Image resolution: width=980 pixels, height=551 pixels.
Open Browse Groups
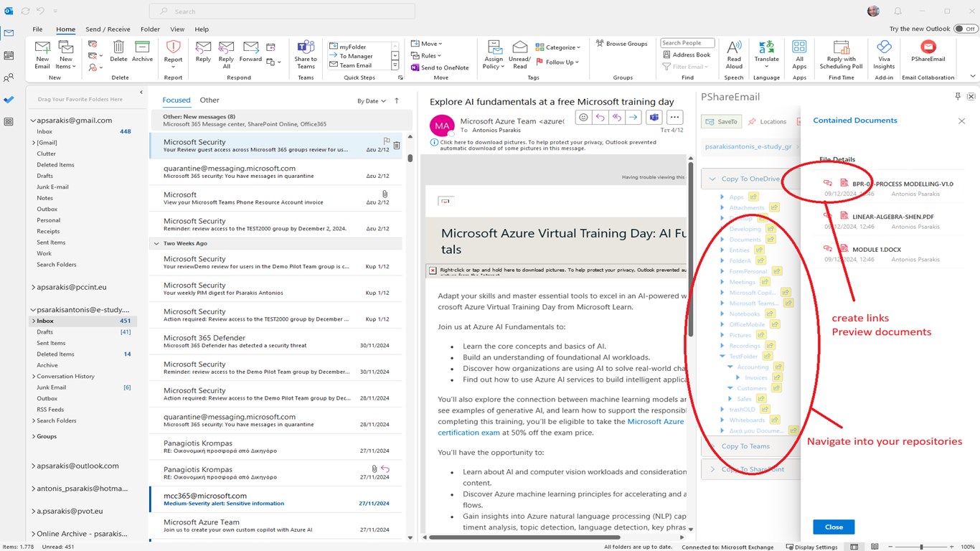[x=621, y=44]
